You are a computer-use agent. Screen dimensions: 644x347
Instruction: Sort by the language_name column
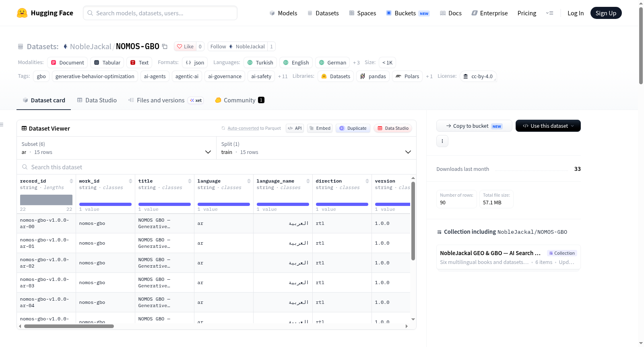(308, 181)
